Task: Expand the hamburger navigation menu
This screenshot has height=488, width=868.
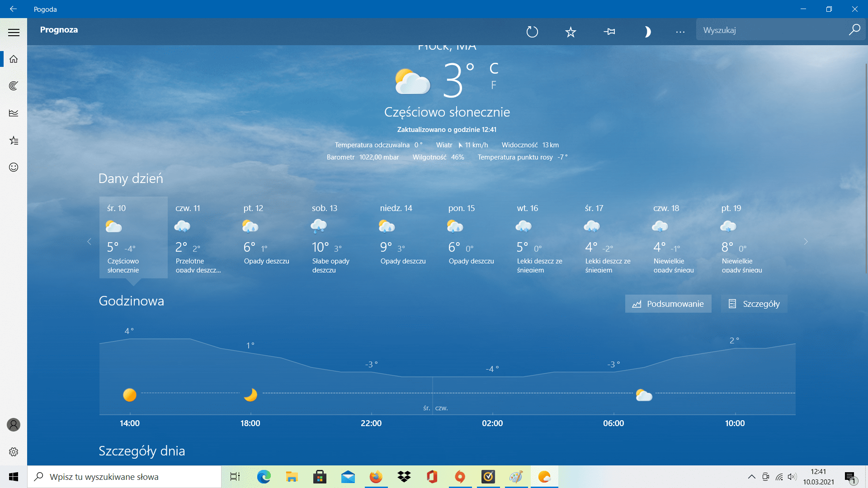Action: 14,32
